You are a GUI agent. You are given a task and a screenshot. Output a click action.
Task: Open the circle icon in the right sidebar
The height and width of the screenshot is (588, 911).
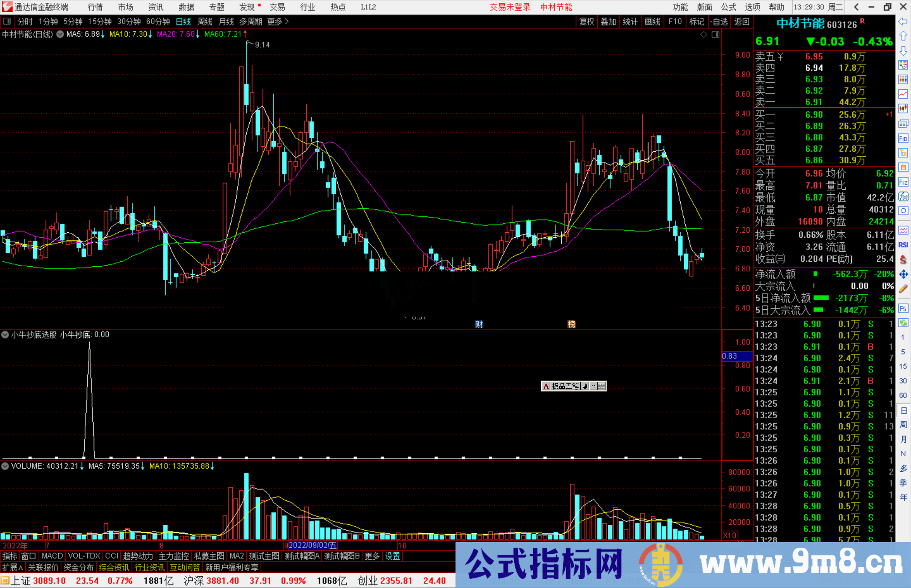coord(903,211)
